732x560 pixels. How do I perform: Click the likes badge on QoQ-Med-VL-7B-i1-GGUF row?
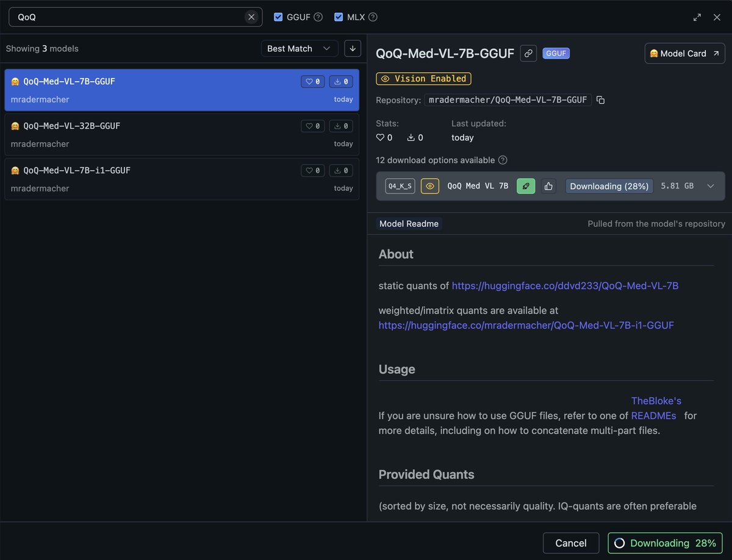pyautogui.click(x=313, y=171)
